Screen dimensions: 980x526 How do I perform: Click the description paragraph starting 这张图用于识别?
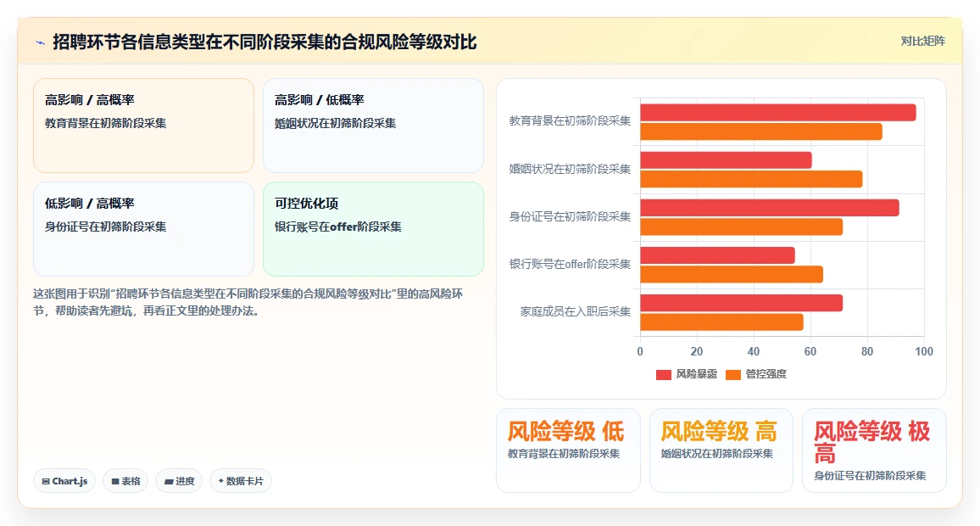pos(248,302)
